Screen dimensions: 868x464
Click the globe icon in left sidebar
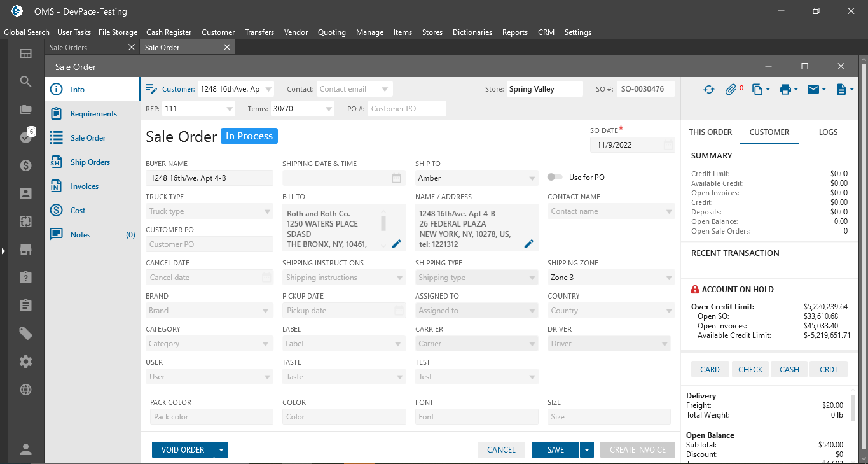25,390
